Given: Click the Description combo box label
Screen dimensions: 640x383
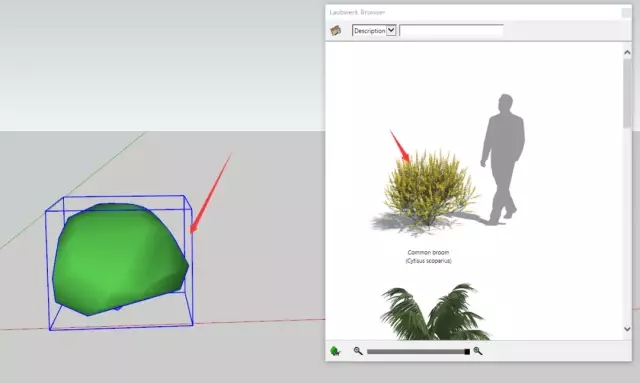Looking at the screenshot, I should tap(369, 31).
